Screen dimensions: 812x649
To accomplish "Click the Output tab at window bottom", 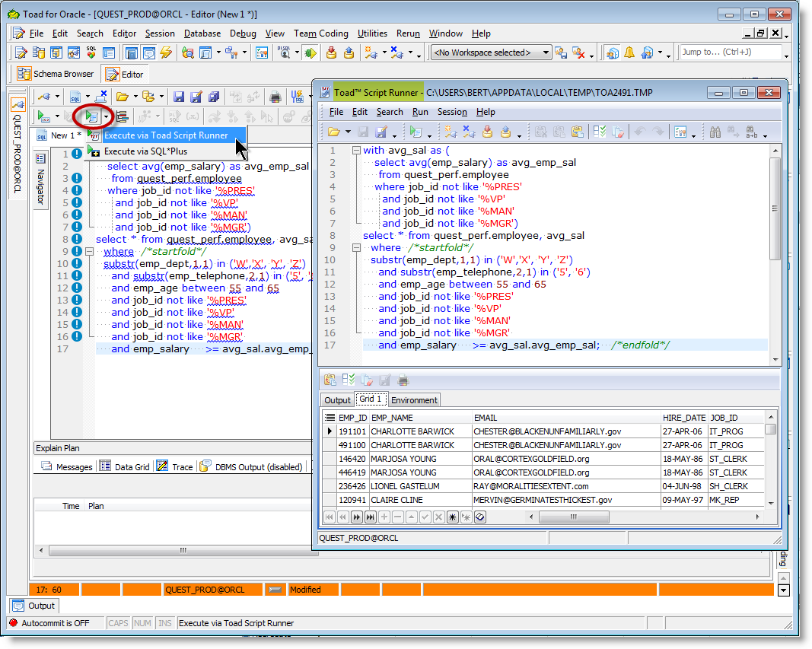I will coord(34,606).
